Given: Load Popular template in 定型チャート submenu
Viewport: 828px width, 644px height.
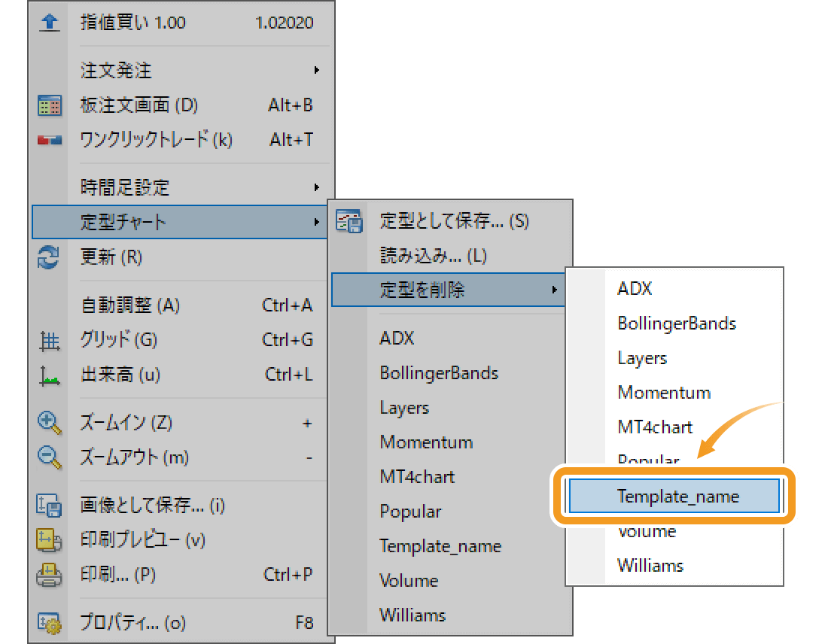Looking at the screenshot, I should pos(450,512).
